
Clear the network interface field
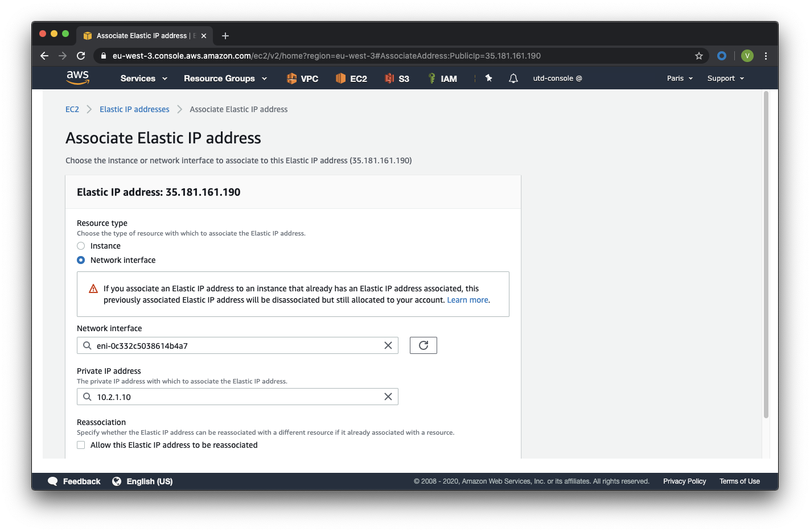point(388,345)
